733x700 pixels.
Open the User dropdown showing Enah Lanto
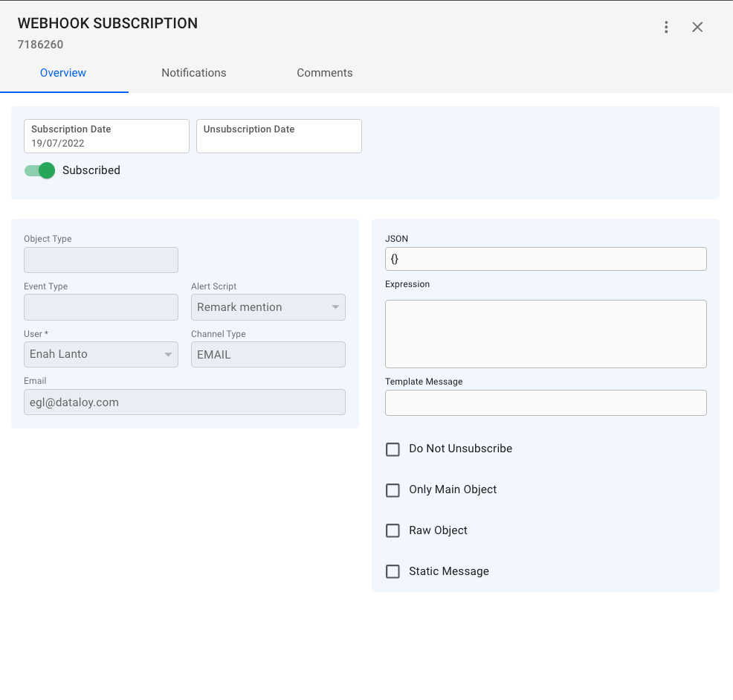[101, 354]
